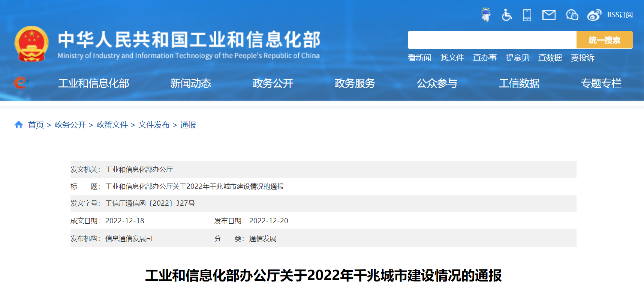Open the accessibility wheelchair icon
The image size is (644, 295).
(506, 15)
